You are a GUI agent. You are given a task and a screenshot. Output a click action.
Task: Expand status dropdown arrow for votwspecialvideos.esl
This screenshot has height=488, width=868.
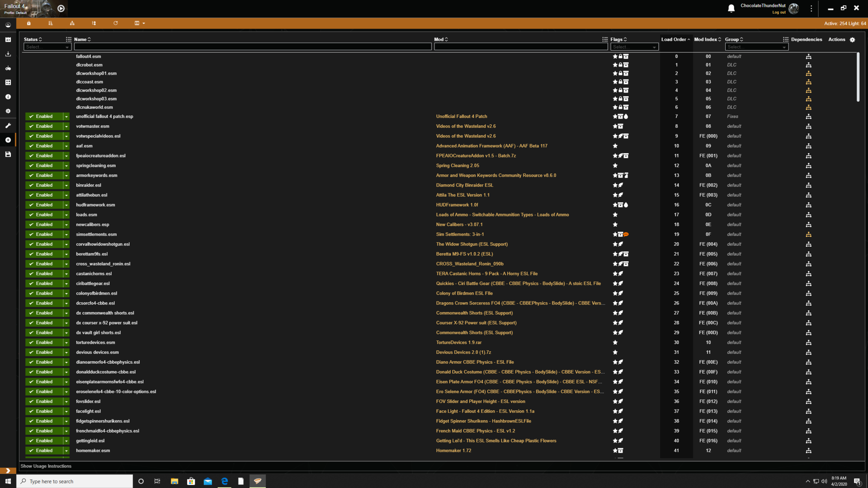tap(66, 136)
